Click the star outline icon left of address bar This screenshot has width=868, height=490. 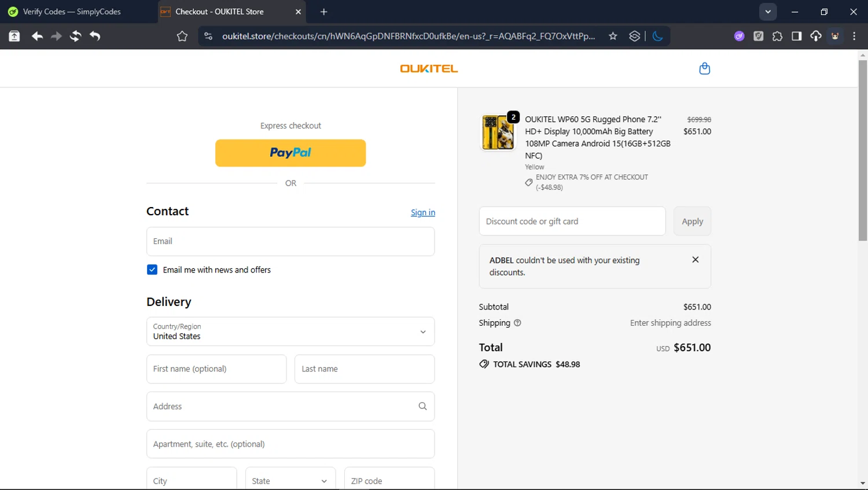coord(182,36)
